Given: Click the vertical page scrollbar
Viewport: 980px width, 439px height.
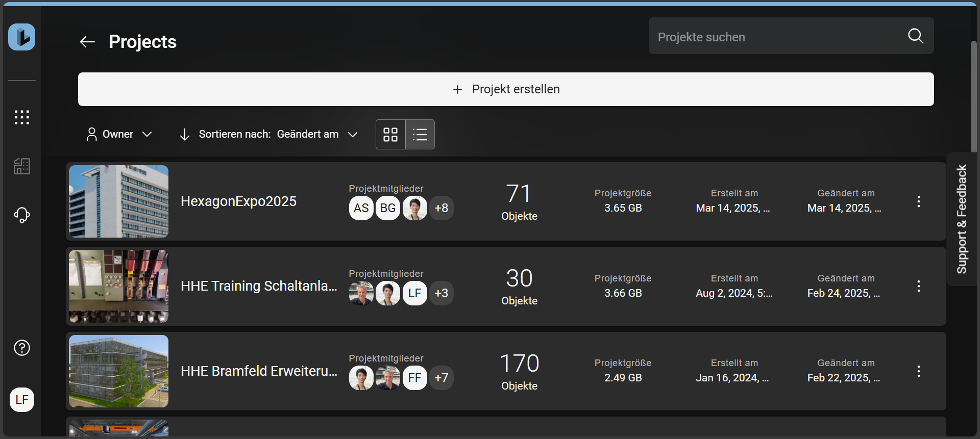Looking at the screenshot, I should tap(973, 97).
